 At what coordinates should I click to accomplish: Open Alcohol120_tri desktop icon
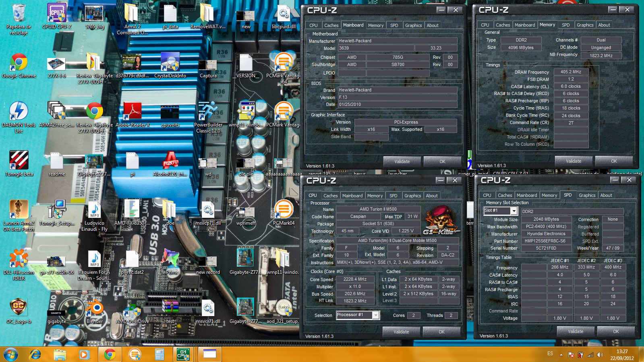tap(170, 163)
